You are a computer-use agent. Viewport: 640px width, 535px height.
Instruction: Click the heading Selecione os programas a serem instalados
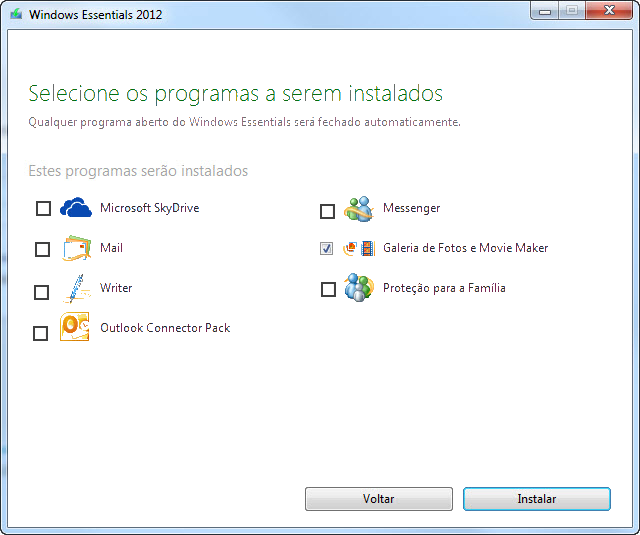coord(236,94)
